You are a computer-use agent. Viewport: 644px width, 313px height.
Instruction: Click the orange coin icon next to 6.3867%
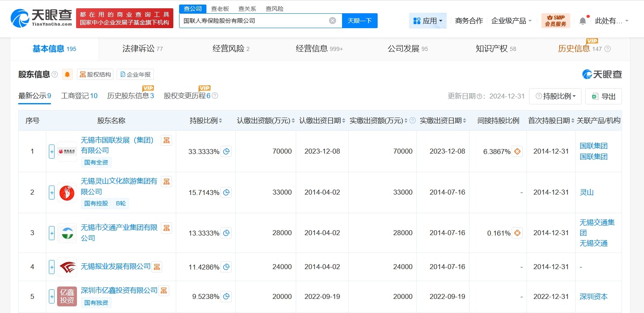click(x=517, y=152)
